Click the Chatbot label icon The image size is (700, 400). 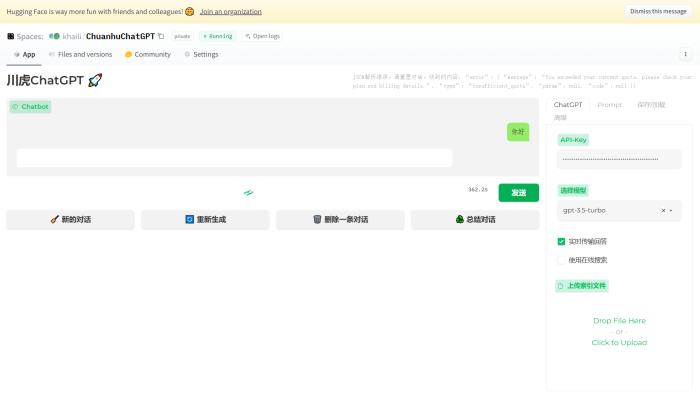point(15,106)
